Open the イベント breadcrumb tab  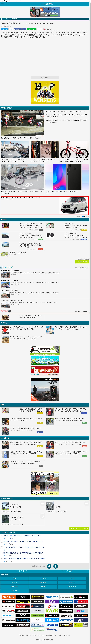8,19
